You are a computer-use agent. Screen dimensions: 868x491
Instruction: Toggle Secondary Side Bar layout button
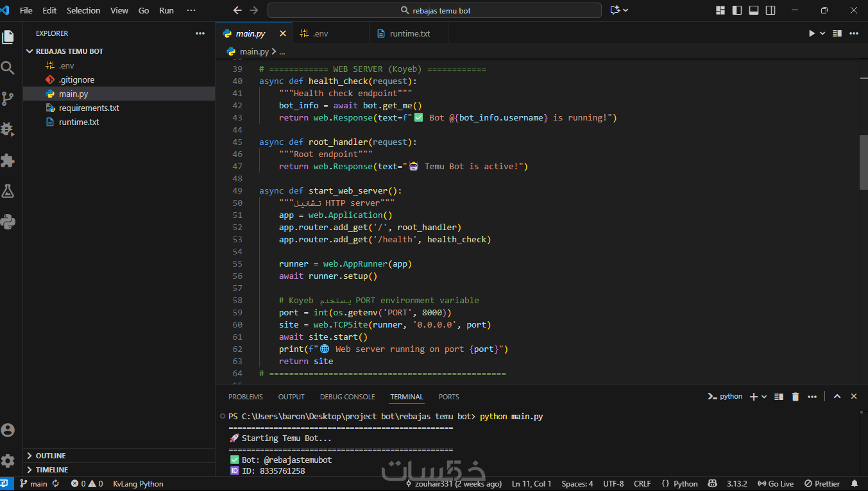[x=770, y=10]
